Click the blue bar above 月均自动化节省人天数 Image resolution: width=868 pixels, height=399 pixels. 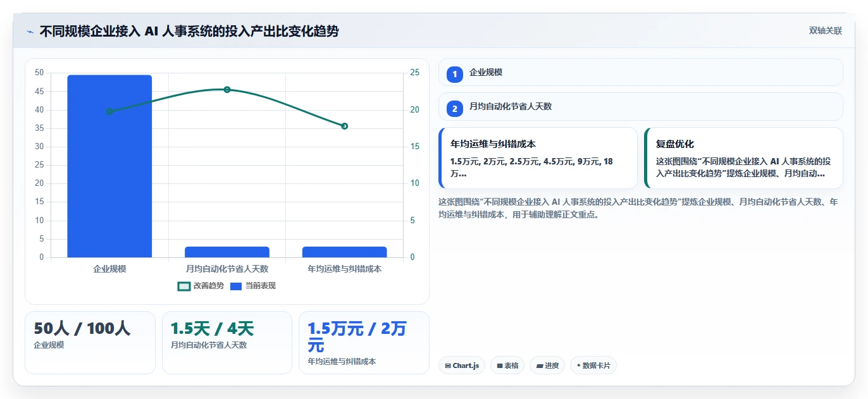click(227, 252)
